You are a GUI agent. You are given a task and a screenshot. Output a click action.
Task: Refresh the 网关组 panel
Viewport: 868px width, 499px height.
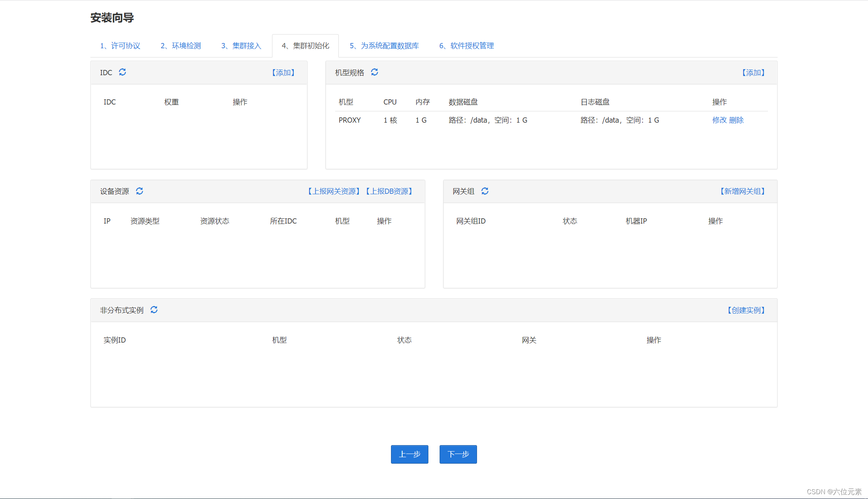485,191
